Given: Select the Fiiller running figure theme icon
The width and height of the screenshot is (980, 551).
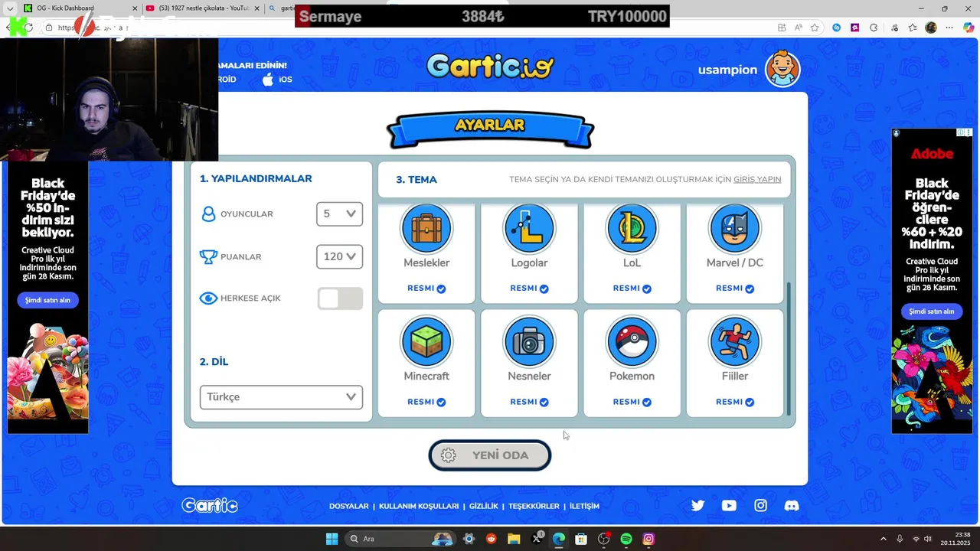Looking at the screenshot, I should (735, 341).
